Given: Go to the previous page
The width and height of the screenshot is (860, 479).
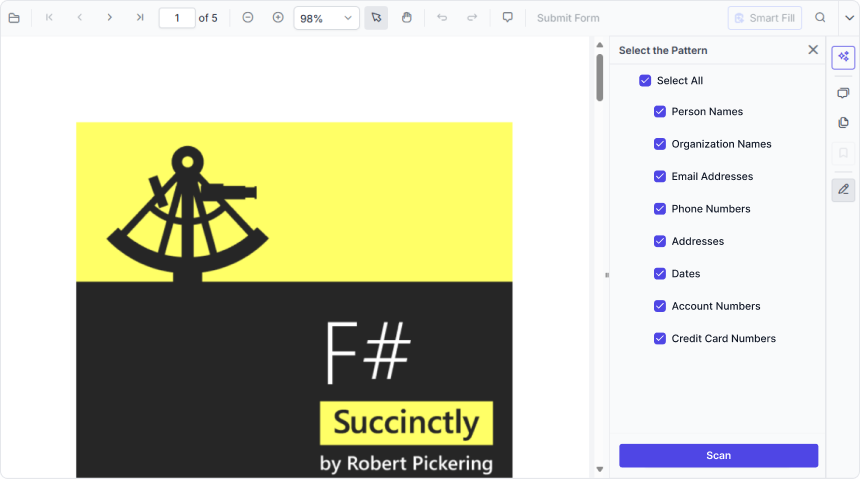Looking at the screenshot, I should coord(80,18).
